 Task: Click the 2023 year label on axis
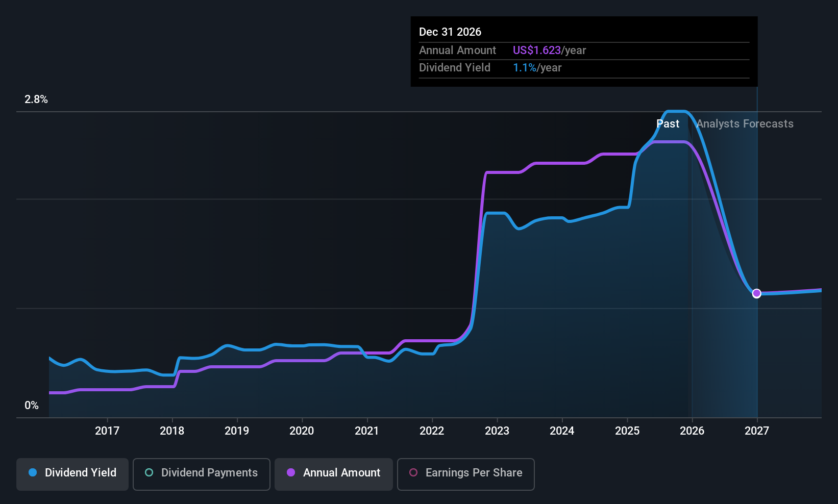pos(497,431)
